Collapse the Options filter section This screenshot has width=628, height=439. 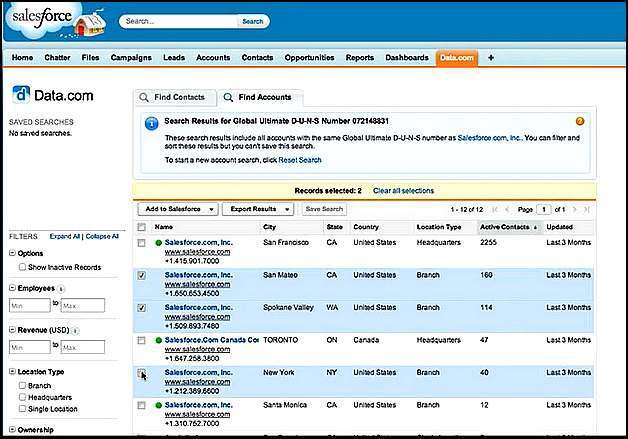pos(12,253)
